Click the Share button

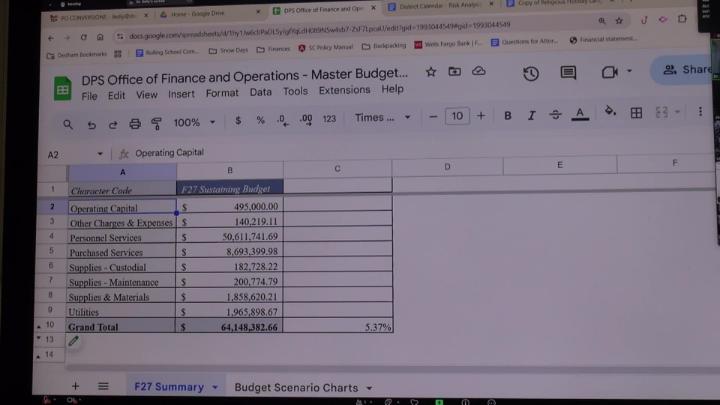pos(690,70)
